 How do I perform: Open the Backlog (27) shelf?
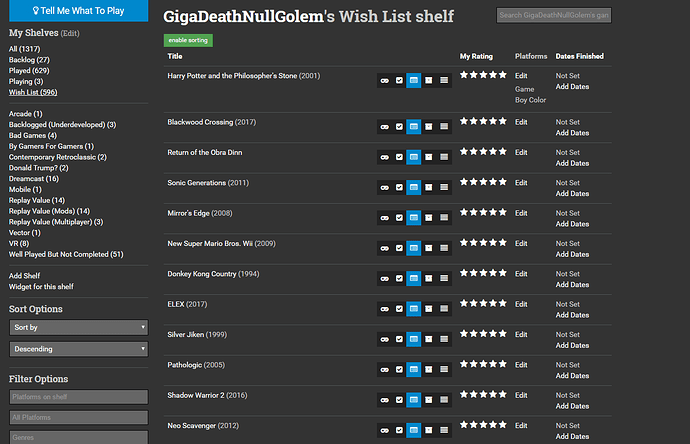coord(29,60)
